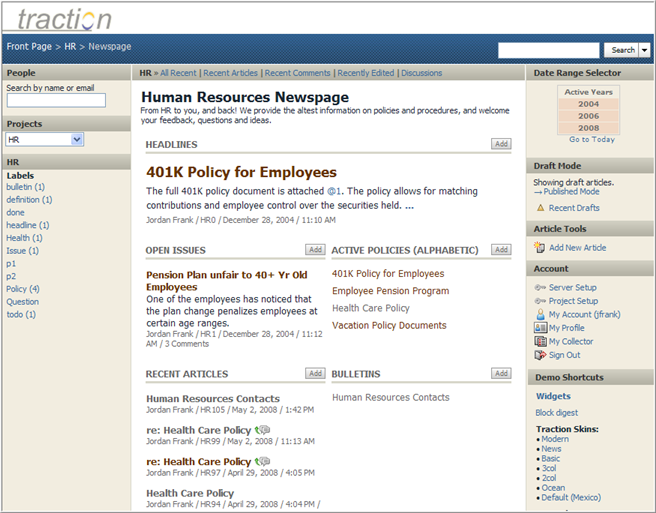Click the Recent Drafts warning triangle icon
This screenshot has height=513, width=656.
tap(540, 208)
